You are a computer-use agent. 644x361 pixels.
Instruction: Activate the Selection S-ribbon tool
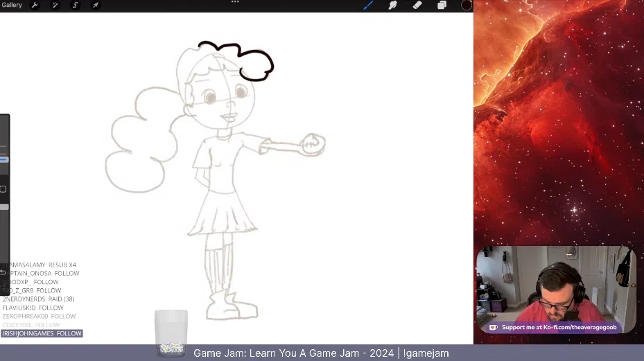click(x=76, y=6)
